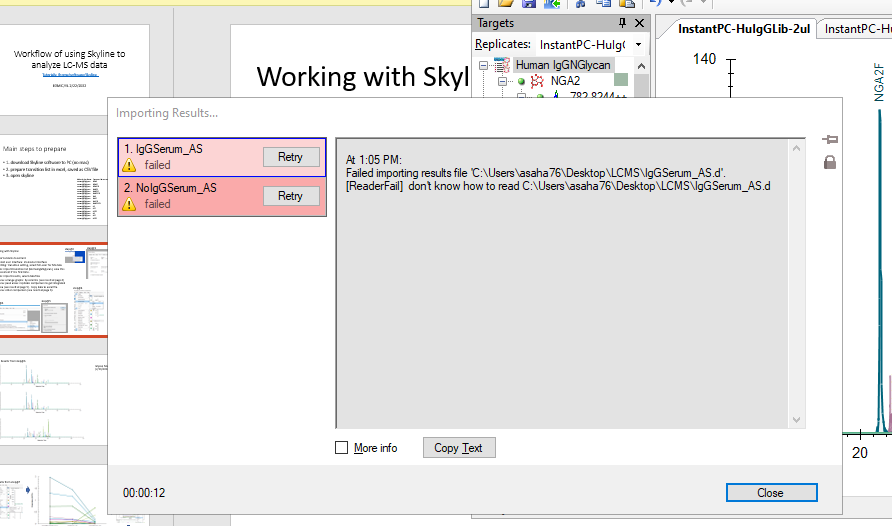The width and height of the screenshot is (892, 526).
Task: Click the NGA2 molecule icon in tree
Action: tap(537, 81)
